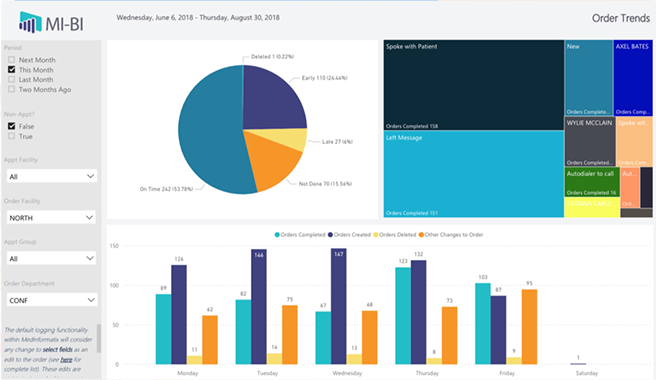Expand the Appt Group dropdown
The height and width of the screenshot is (380, 656).
[x=51, y=258]
